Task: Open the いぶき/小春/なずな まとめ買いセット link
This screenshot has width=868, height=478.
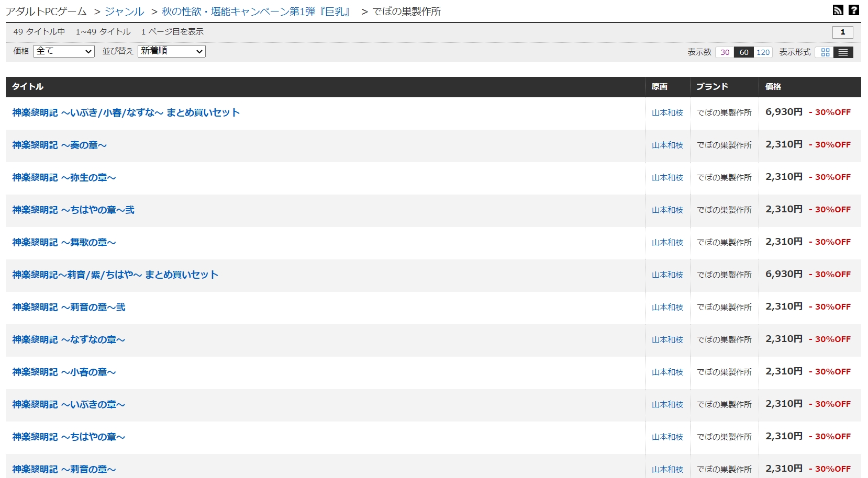Action: tap(126, 113)
